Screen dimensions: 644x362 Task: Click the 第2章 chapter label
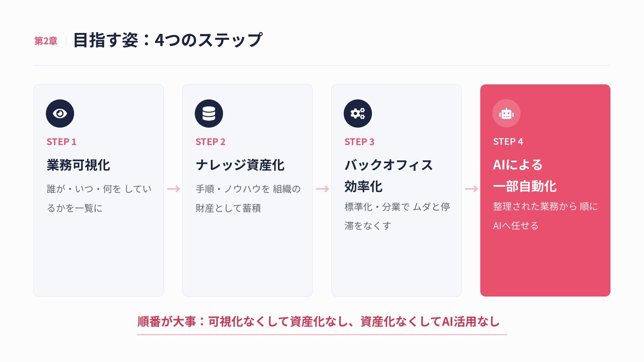pyautogui.click(x=46, y=41)
